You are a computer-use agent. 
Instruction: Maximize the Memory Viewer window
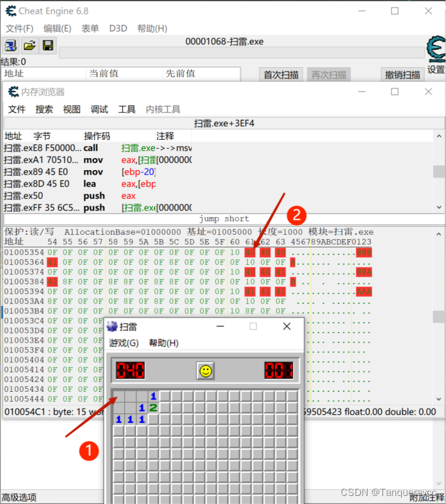click(394, 92)
